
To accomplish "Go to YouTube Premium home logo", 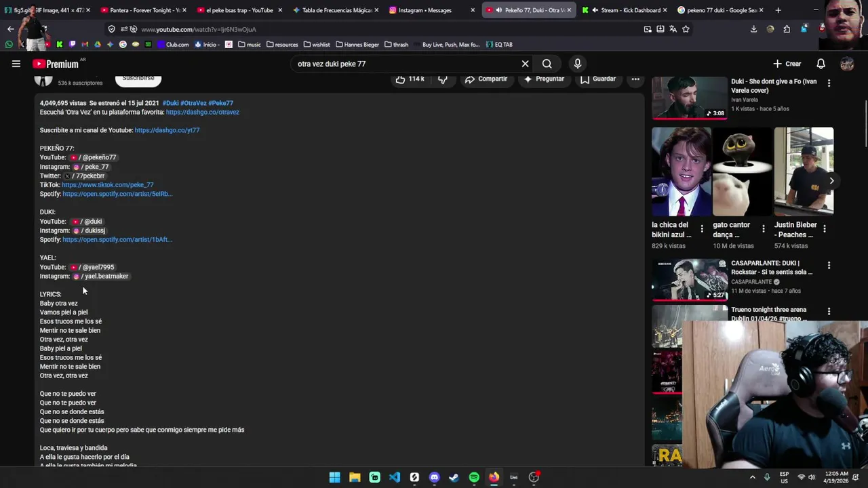I will 56,64.
